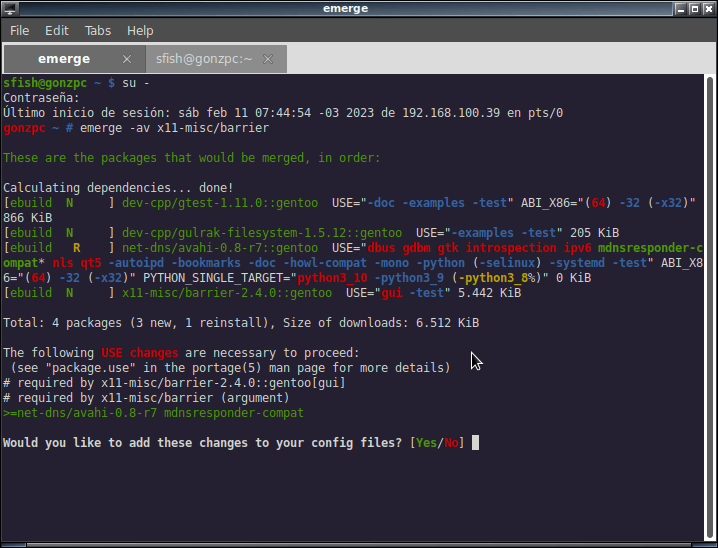Click 'net-dns/avahi-0.8-r7::gentoo' package name
Image resolution: width=718 pixels, height=548 pixels.
(x=220, y=248)
